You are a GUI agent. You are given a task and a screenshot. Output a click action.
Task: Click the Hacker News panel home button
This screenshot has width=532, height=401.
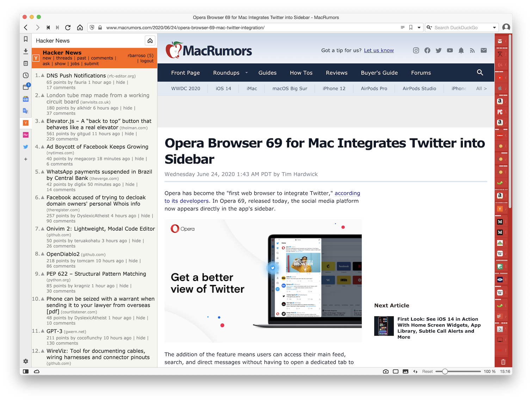click(150, 40)
